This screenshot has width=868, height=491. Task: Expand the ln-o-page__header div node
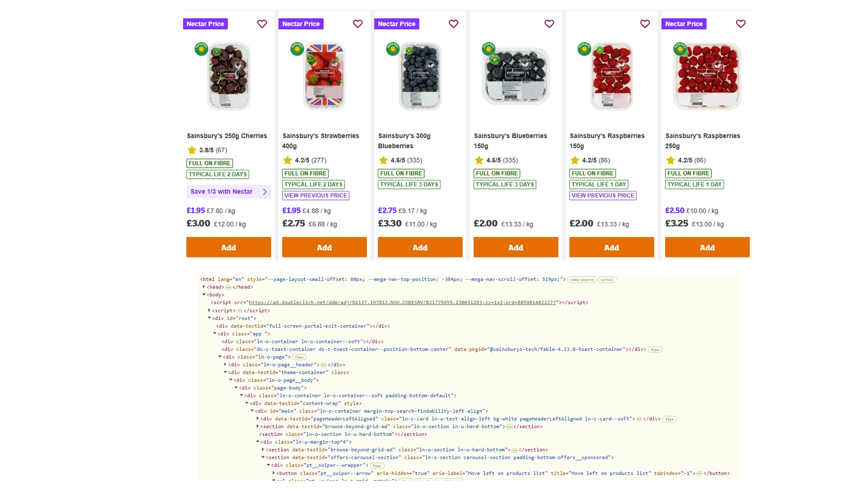225,364
